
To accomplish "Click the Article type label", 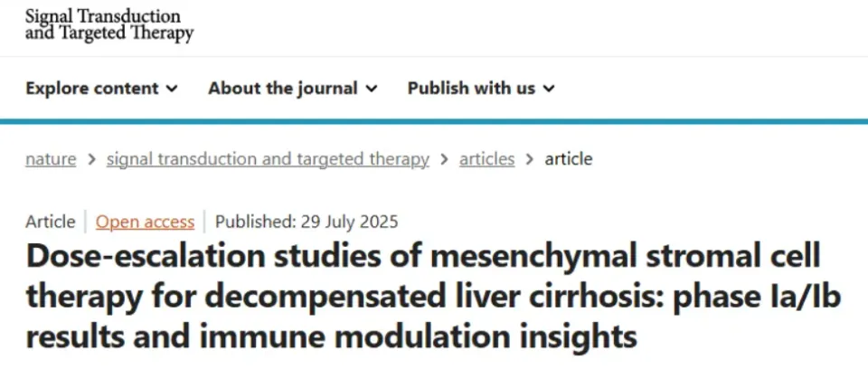I will click(x=51, y=222).
